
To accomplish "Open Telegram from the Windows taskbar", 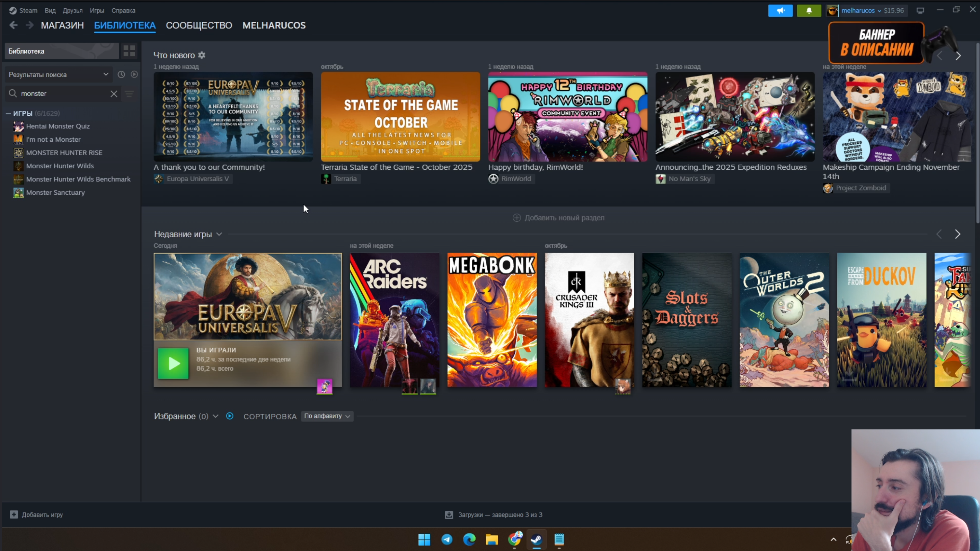I will [447, 539].
